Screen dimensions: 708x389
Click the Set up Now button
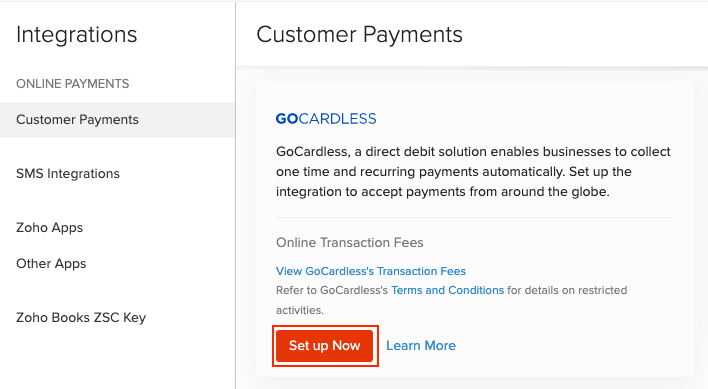(325, 346)
